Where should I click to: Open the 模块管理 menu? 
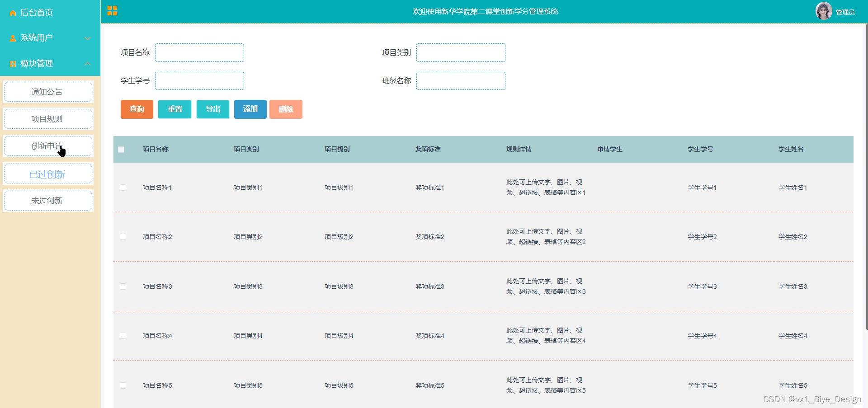point(50,64)
